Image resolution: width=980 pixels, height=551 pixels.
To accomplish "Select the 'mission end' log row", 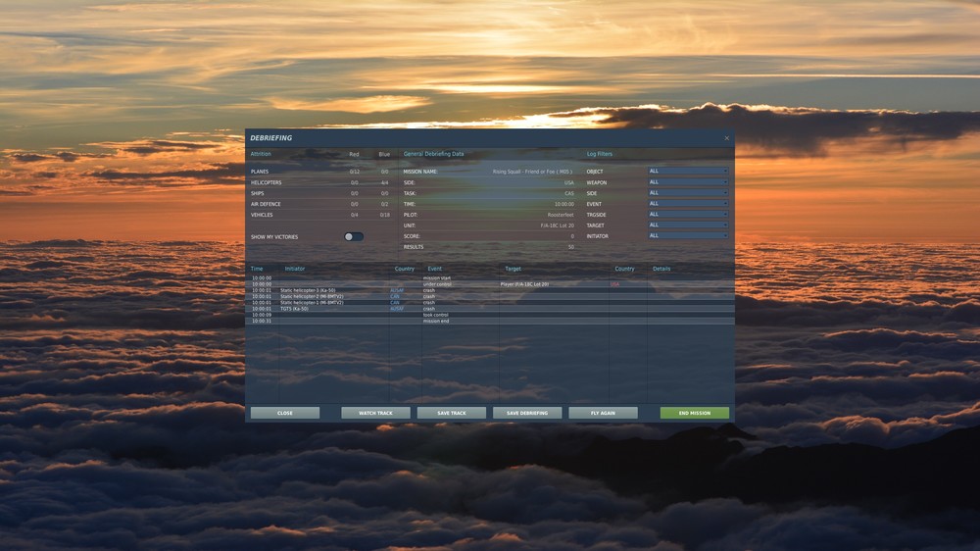I will [x=490, y=321].
